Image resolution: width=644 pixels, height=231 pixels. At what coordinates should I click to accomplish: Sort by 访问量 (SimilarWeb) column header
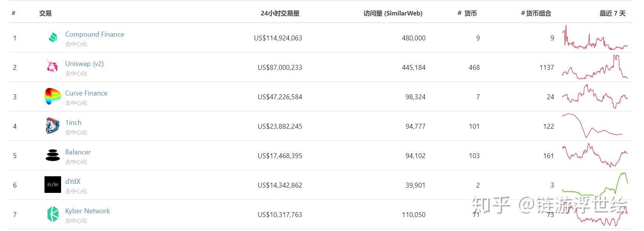[393, 14]
